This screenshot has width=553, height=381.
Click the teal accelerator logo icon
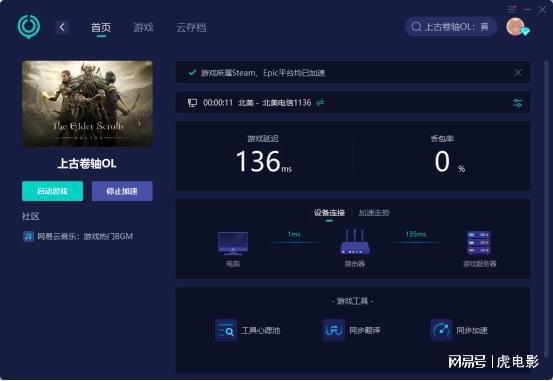29,26
